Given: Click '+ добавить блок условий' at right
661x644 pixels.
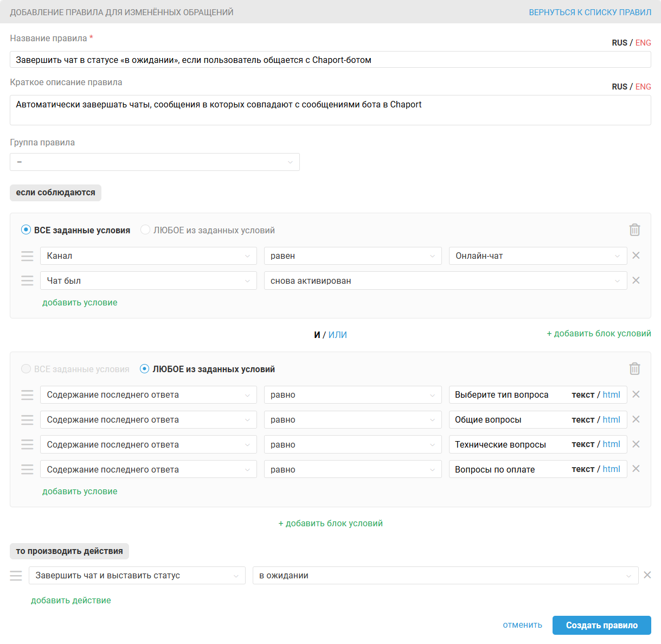Looking at the screenshot, I should click(599, 333).
